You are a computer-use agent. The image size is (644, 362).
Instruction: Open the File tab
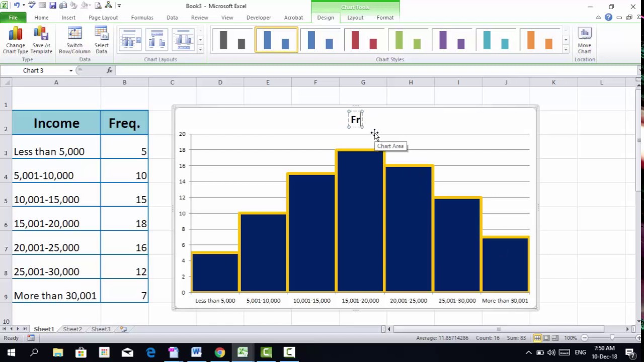[x=13, y=18]
